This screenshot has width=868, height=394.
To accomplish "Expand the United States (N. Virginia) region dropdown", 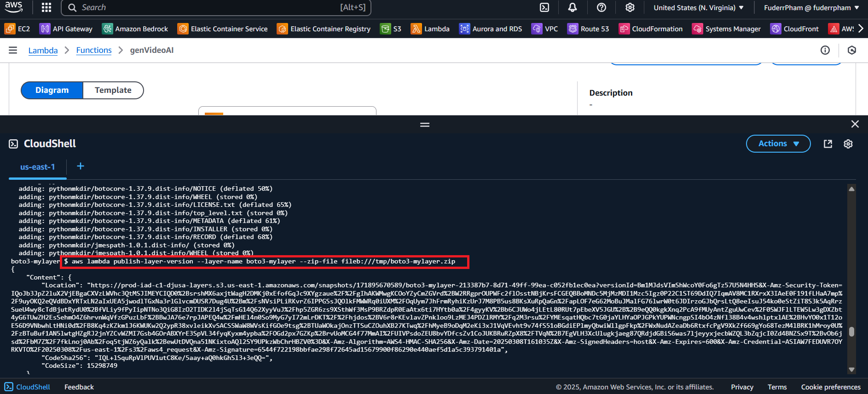I will (699, 8).
